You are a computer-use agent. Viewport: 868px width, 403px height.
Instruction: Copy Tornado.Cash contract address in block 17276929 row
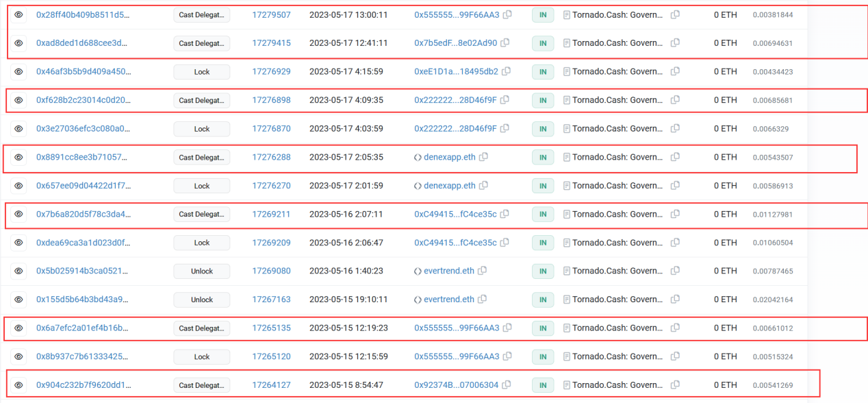675,71
